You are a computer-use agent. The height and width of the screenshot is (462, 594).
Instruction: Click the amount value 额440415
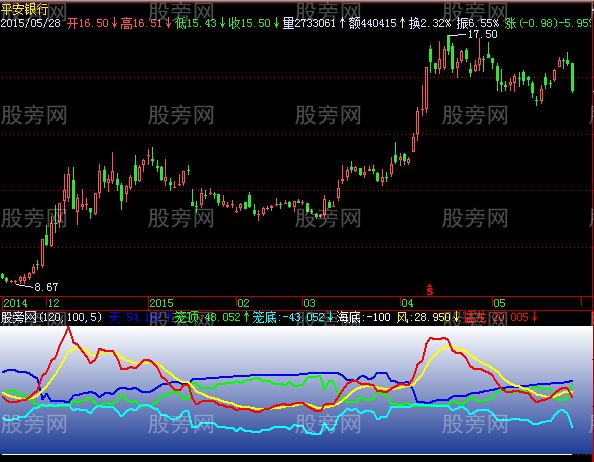pos(372,23)
